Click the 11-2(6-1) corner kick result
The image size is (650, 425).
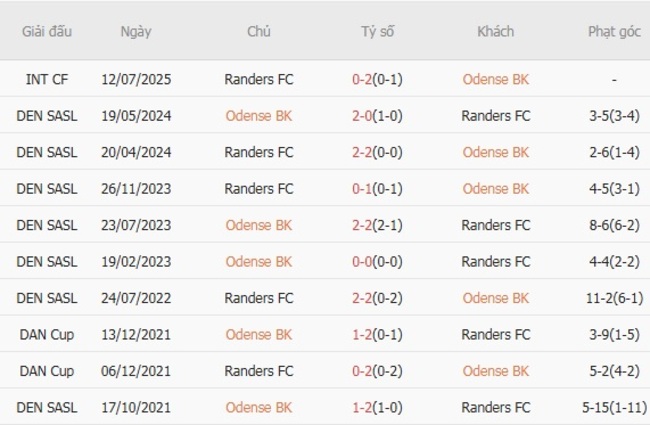pyautogui.click(x=614, y=298)
